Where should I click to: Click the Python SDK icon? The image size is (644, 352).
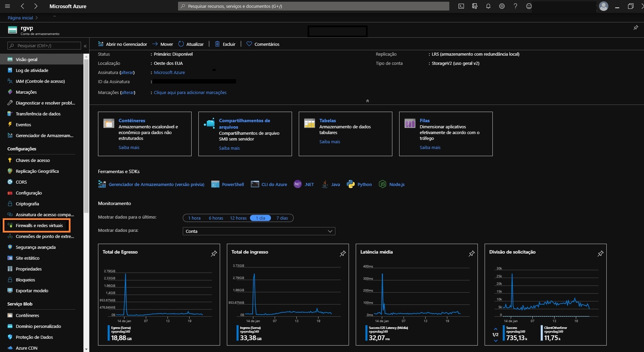pyautogui.click(x=351, y=184)
